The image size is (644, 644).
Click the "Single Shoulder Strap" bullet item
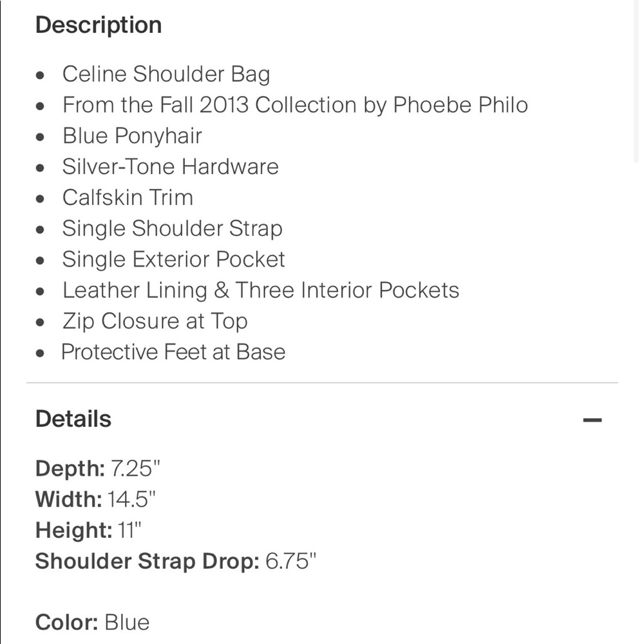click(173, 229)
